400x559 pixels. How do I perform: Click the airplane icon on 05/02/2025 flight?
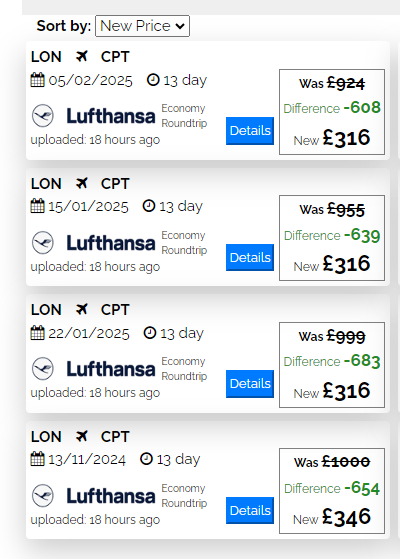point(82,56)
